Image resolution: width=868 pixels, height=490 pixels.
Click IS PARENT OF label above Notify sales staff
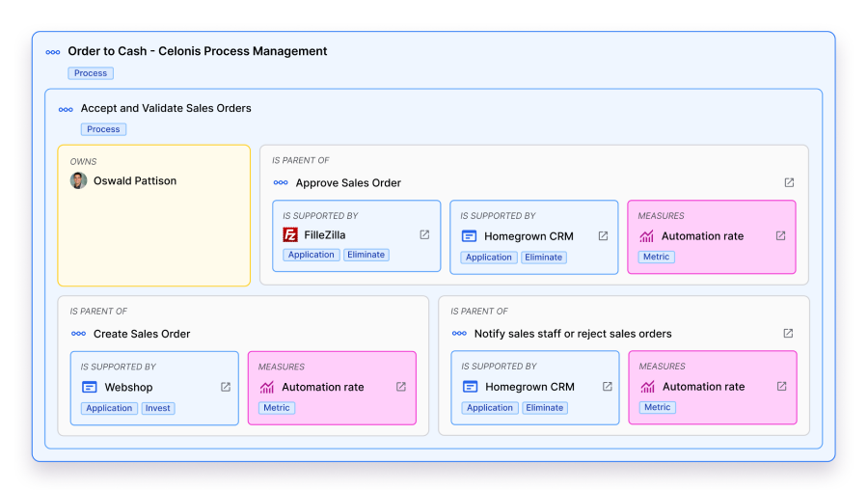tap(479, 312)
